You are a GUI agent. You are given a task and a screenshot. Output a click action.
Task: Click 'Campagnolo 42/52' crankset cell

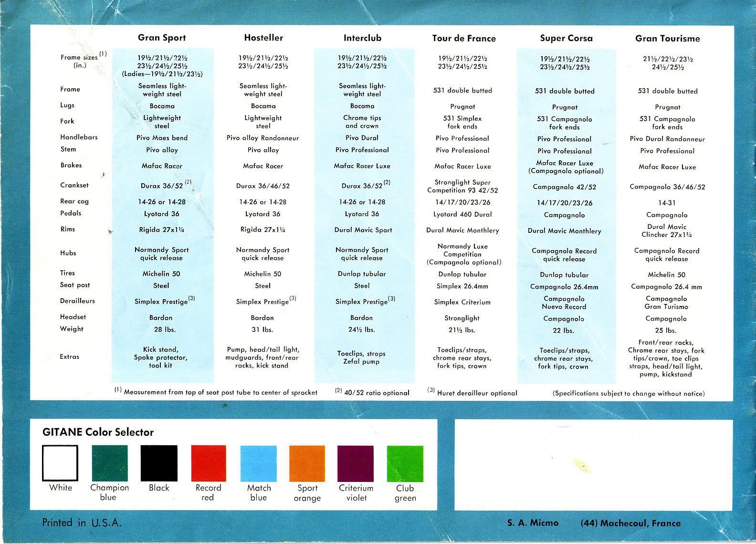(x=564, y=187)
